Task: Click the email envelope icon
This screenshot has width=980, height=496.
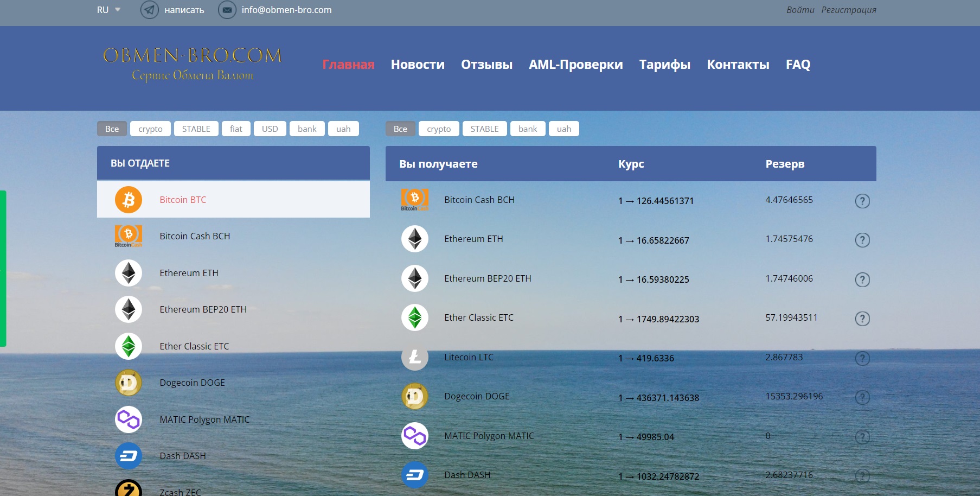Action: coord(227,10)
